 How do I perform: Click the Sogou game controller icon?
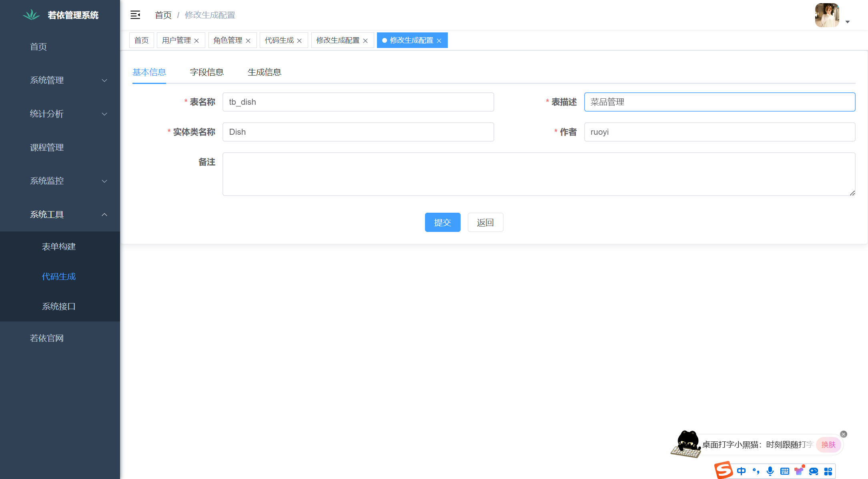tap(813, 471)
